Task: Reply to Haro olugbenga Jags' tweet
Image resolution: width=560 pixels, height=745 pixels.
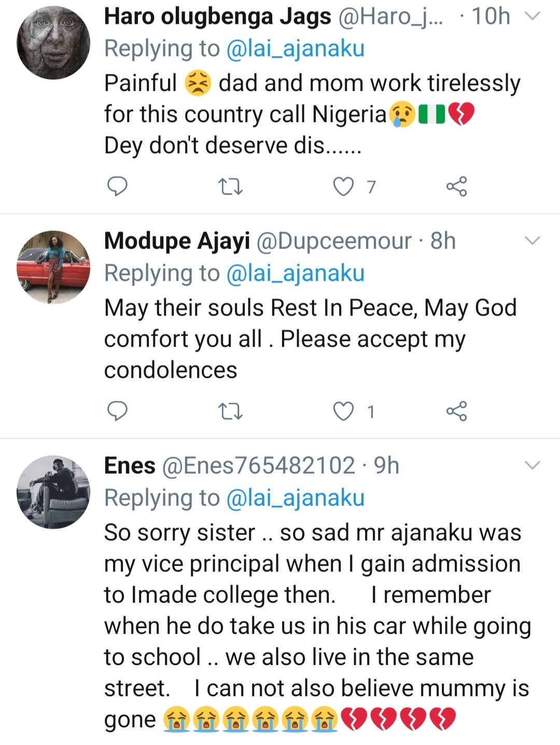Action: pos(117,186)
